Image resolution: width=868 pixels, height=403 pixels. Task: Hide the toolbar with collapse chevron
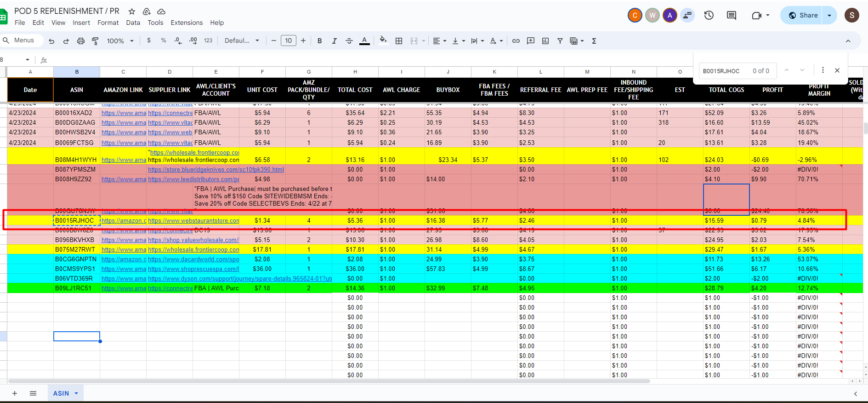(848, 41)
